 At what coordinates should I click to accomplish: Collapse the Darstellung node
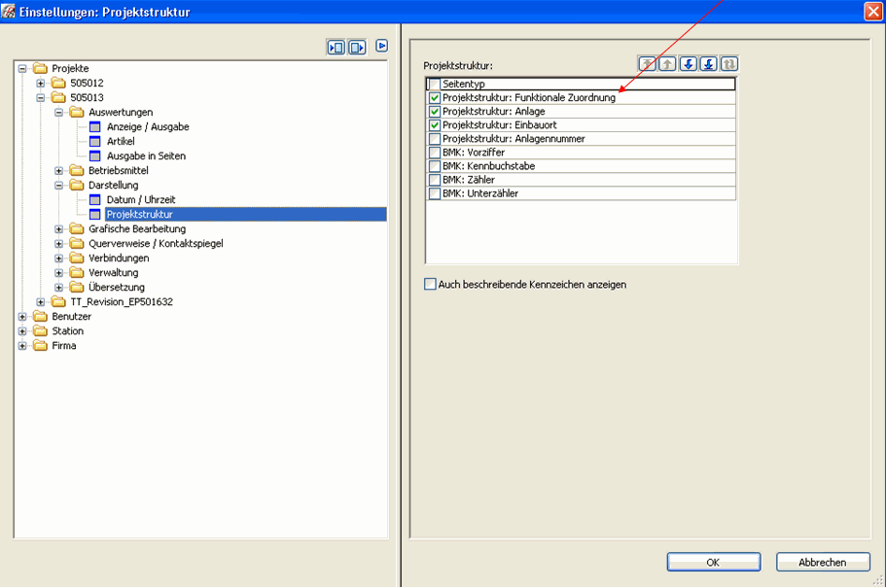tap(58, 186)
